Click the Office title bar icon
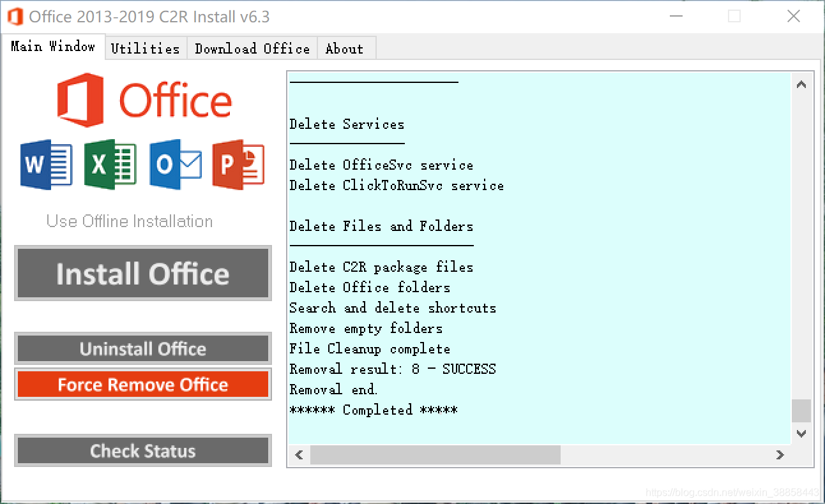This screenshot has height=504, width=825. 15,17
